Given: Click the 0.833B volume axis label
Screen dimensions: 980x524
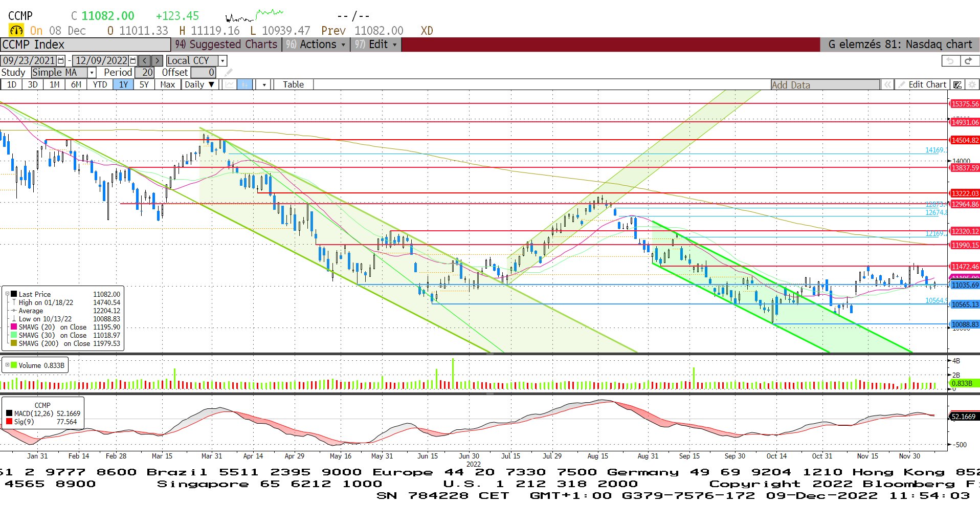Looking at the screenshot, I should pos(964,383).
